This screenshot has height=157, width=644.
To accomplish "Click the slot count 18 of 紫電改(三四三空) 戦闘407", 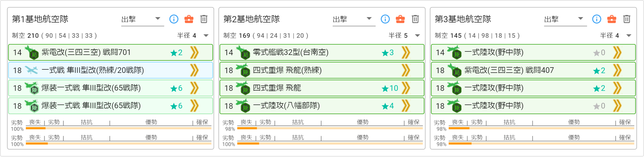I will tap(440, 70).
